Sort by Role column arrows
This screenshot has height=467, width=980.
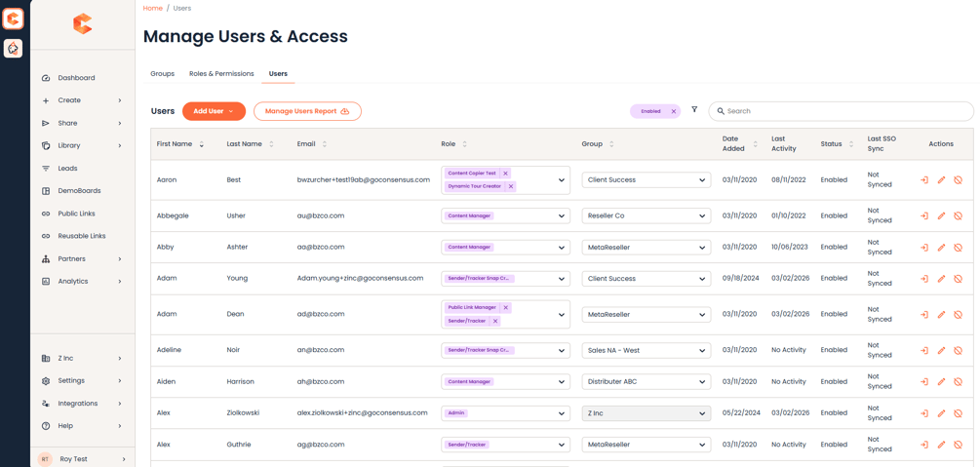click(x=464, y=143)
